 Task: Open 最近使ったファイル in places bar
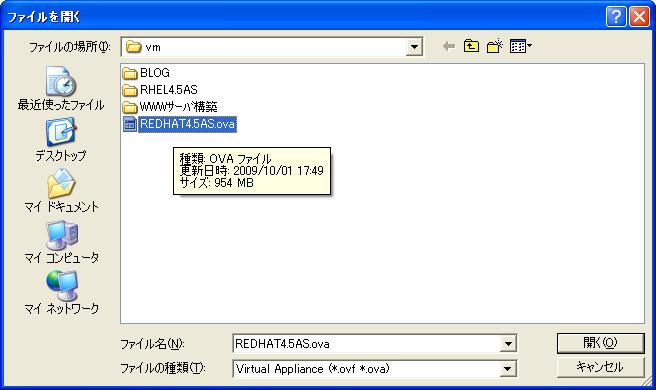[x=61, y=88]
